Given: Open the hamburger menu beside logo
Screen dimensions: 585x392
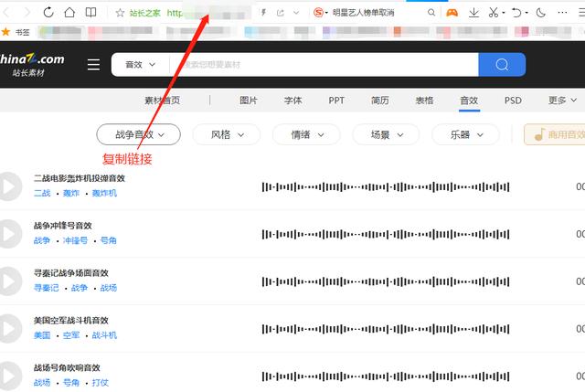Looking at the screenshot, I should pyautogui.click(x=93, y=65).
